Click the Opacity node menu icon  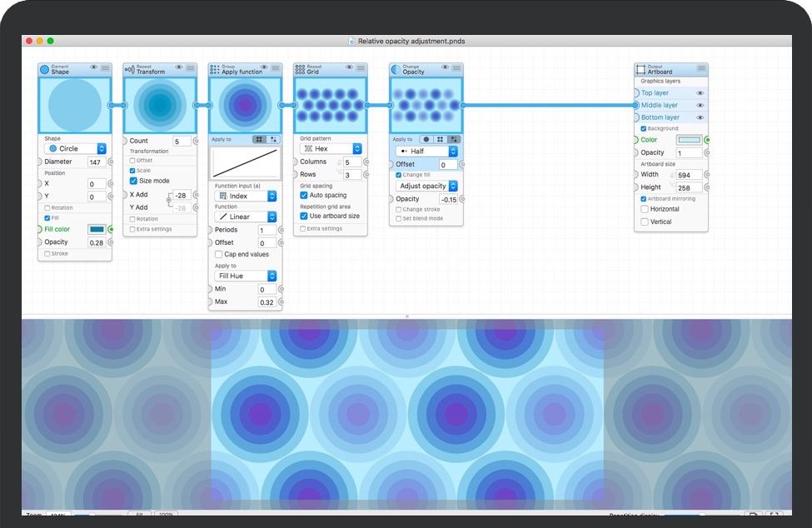pyautogui.click(x=456, y=67)
